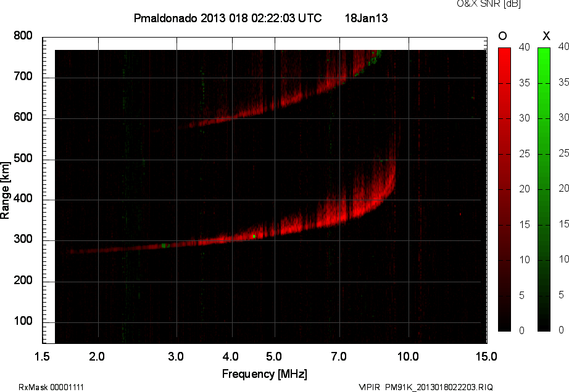The height and width of the screenshot is (392, 569).
Task: Click the 3.0 frequency tick label
Action: click(x=176, y=356)
